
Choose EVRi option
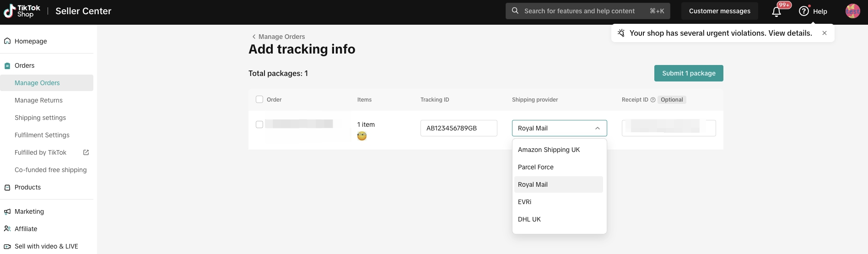(559, 202)
